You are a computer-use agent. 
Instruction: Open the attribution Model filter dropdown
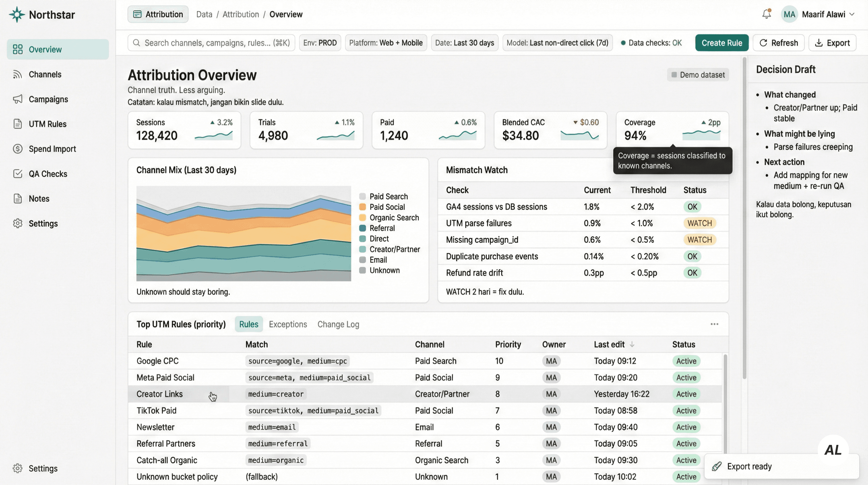[557, 43]
